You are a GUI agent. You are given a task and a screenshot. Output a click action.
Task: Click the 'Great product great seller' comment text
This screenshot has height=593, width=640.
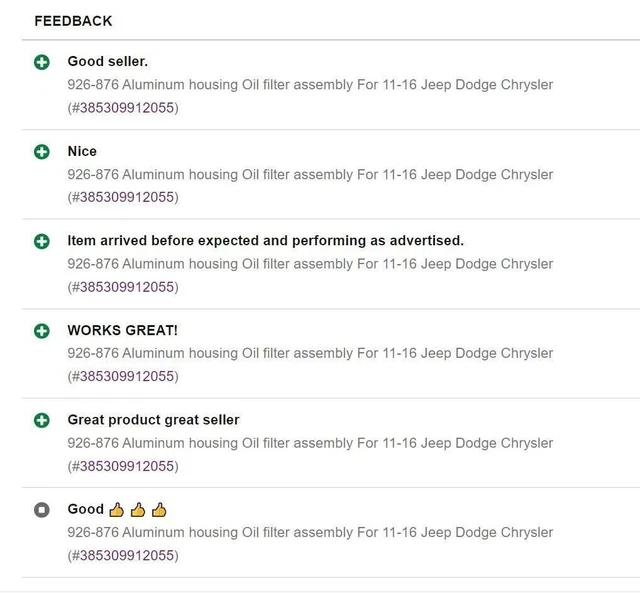[x=153, y=420]
